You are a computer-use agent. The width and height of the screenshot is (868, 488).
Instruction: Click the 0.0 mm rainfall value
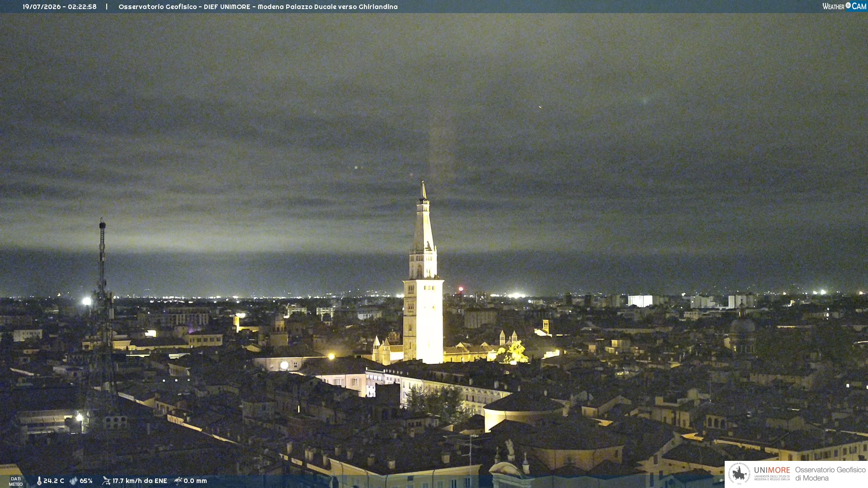(x=195, y=481)
